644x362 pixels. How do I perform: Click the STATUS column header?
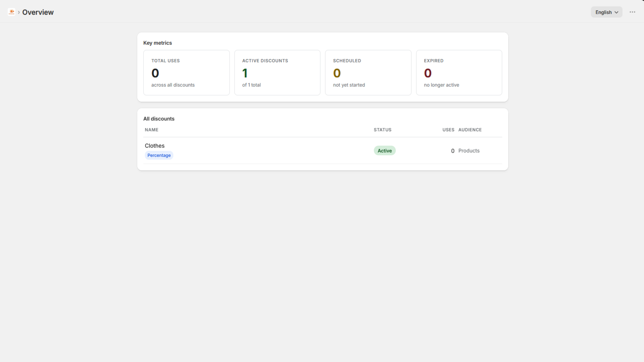coord(382,130)
